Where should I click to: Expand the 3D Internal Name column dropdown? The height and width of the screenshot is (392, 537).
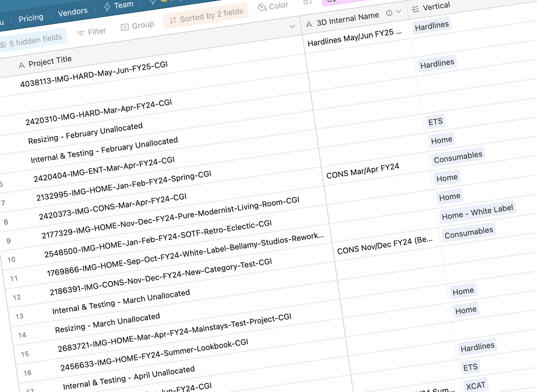coord(399,11)
